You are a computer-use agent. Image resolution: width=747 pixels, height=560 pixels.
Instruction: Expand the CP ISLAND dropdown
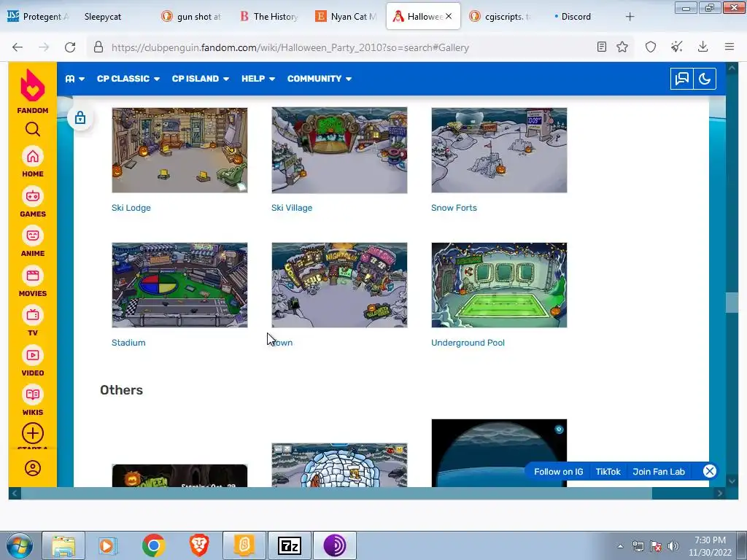[200, 79]
